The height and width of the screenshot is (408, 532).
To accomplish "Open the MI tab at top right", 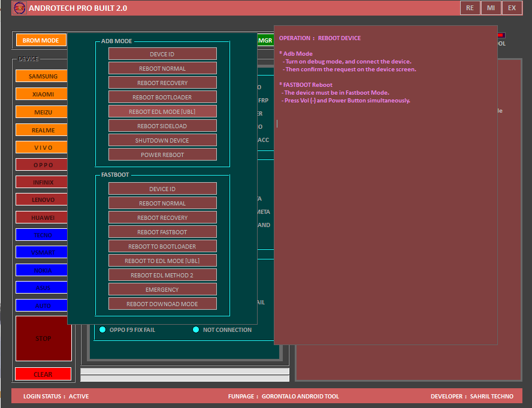I will (x=491, y=8).
